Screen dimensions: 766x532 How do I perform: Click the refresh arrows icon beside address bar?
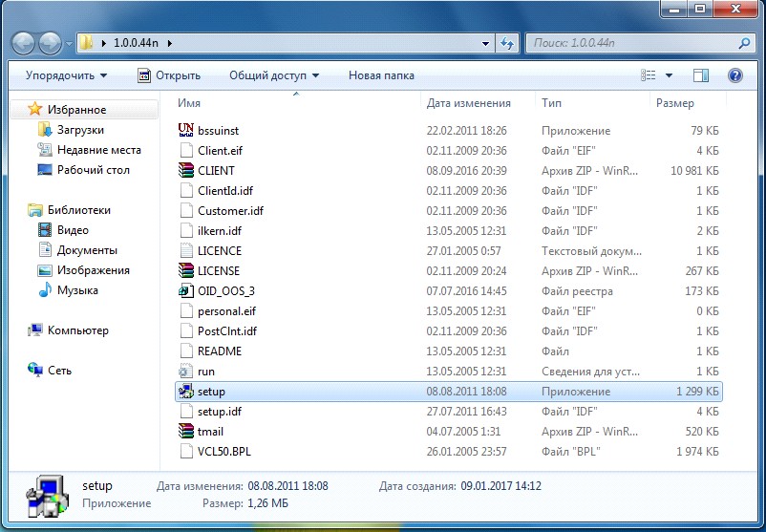[x=507, y=43]
